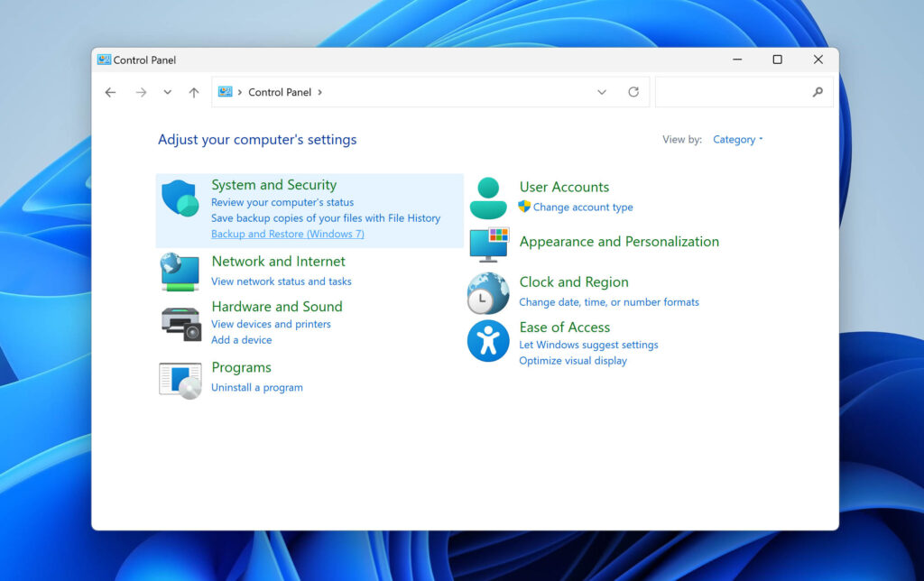Click the search magnifier icon
Screen dimensions: 924x581
818,92
